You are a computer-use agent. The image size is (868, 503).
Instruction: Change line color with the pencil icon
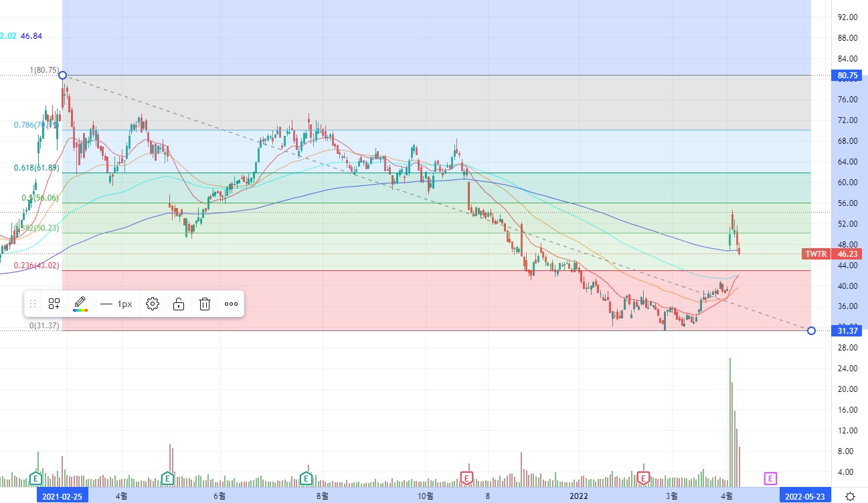[80, 304]
